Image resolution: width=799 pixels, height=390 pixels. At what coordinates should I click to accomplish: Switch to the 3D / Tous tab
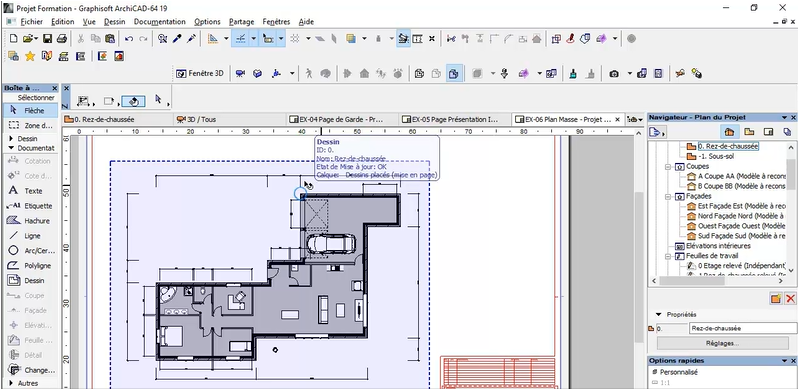pos(201,119)
